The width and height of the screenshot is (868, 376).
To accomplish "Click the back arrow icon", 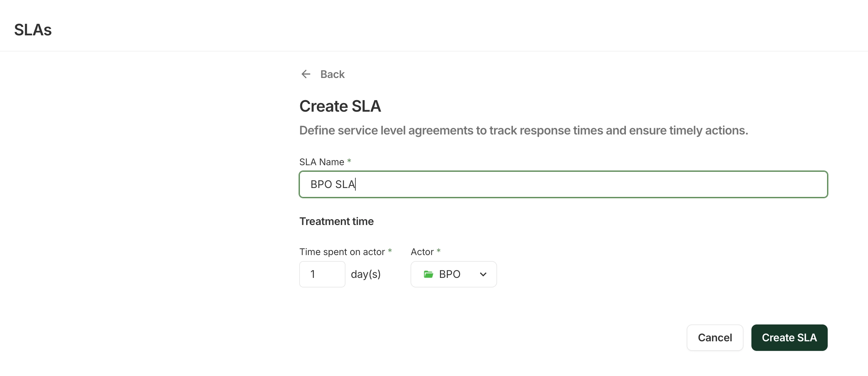I will click(306, 74).
